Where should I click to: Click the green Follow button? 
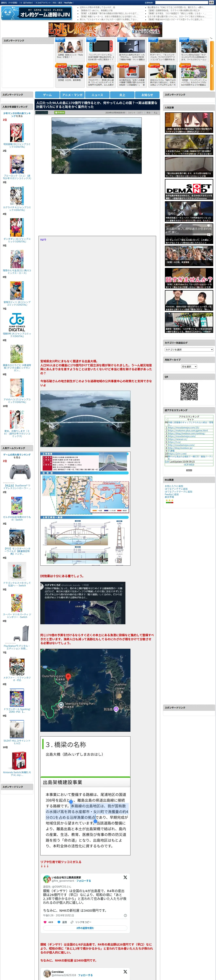click(60, 113)
